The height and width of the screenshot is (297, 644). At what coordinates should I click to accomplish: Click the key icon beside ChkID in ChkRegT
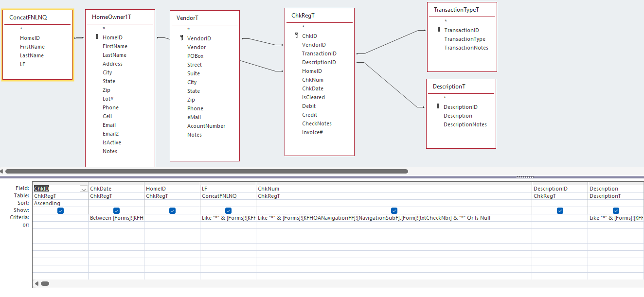(x=296, y=36)
